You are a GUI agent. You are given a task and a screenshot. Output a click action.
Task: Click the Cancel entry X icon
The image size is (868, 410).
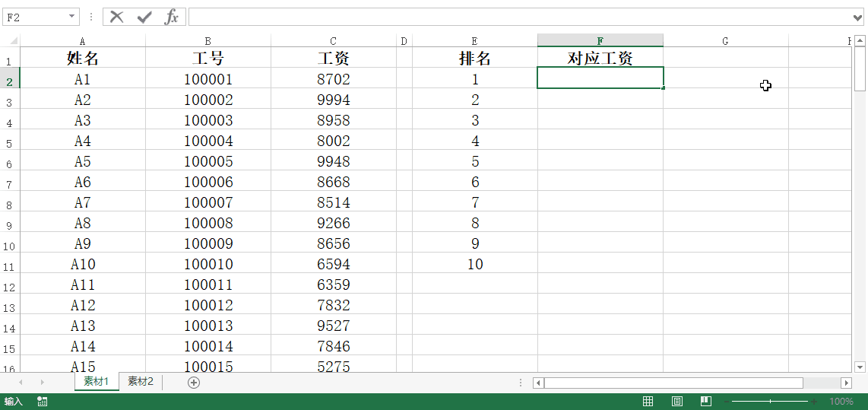[116, 17]
